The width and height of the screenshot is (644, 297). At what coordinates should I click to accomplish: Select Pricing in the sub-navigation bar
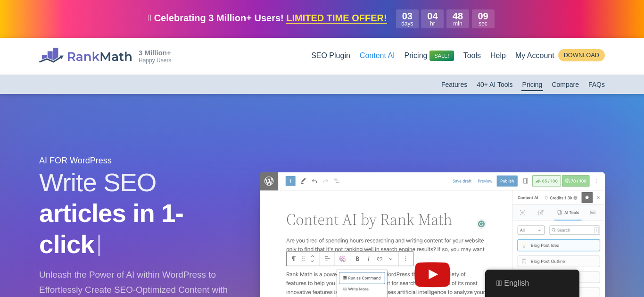[532, 85]
